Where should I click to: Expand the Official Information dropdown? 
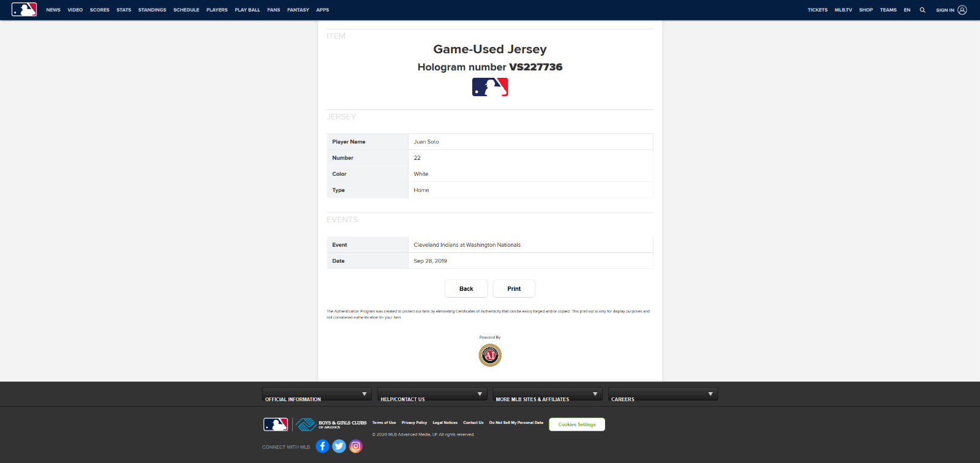pyautogui.click(x=317, y=394)
